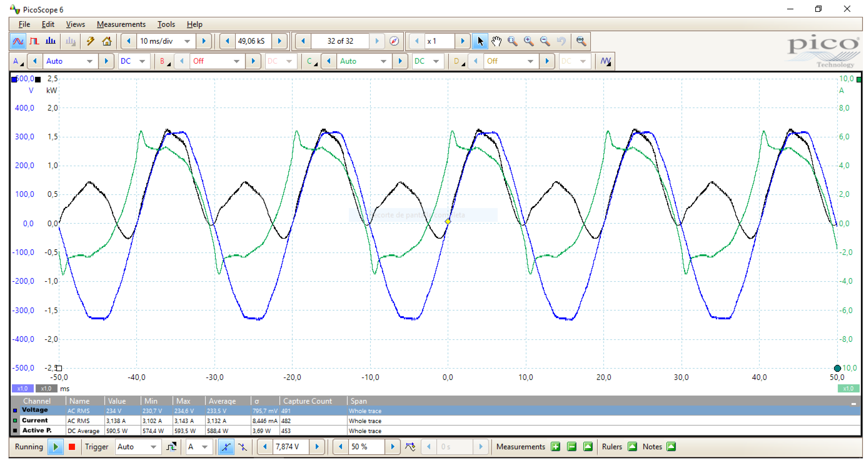
Task: Click the Home default settings icon
Action: tap(107, 41)
